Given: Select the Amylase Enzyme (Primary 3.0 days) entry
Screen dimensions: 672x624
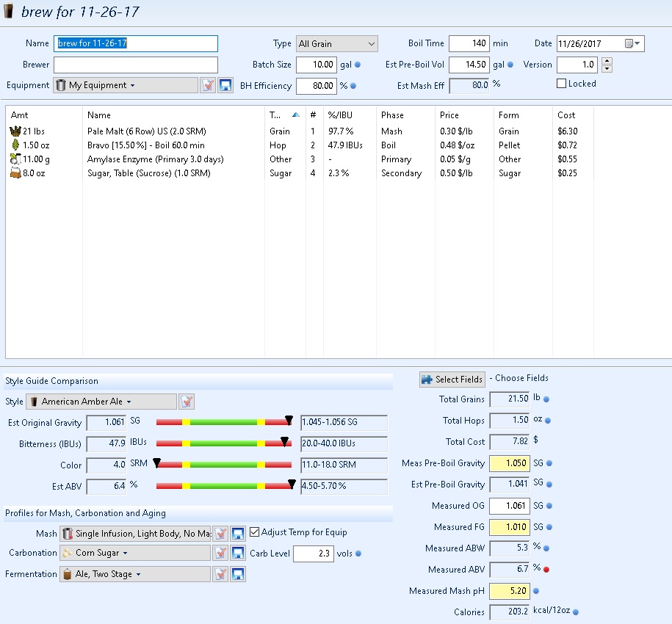Looking at the screenshot, I should pos(155,159).
